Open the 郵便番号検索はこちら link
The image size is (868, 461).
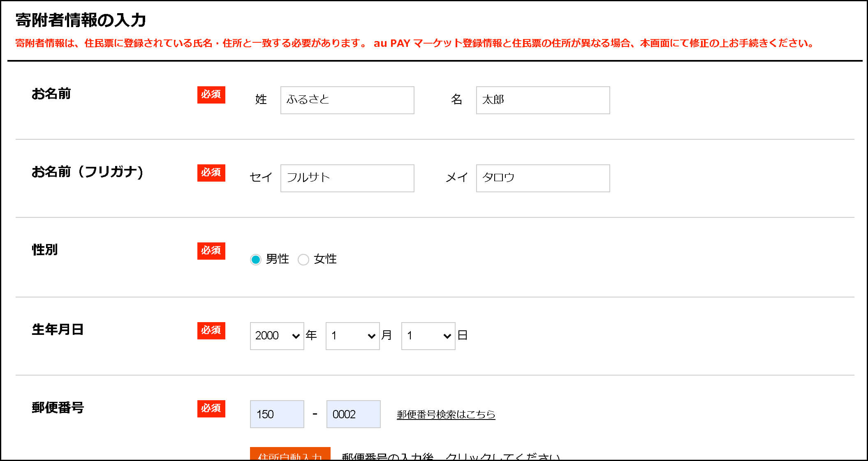tap(446, 415)
